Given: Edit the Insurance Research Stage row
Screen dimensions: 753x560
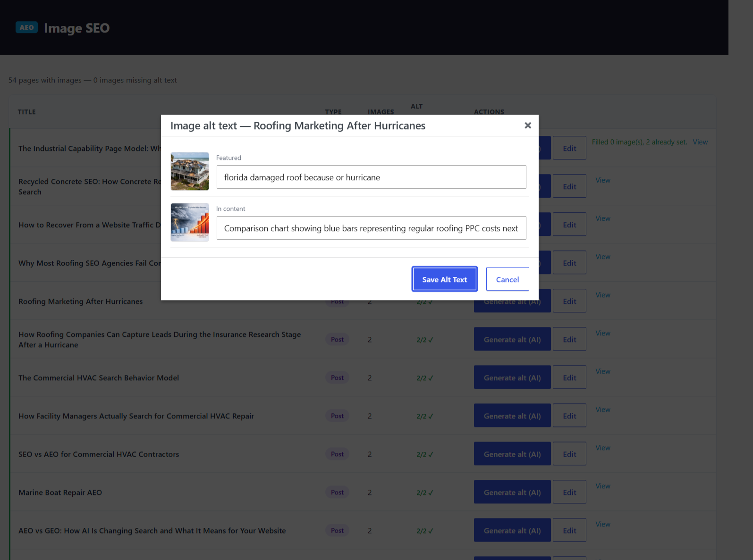Looking at the screenshot, I should [569, 339].
